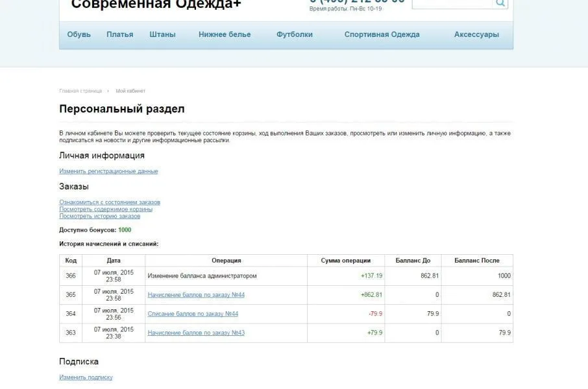Open Изменить регистрационные данные link
The width and height of the screenshot is (588, 389).
[x=107, y=171]
